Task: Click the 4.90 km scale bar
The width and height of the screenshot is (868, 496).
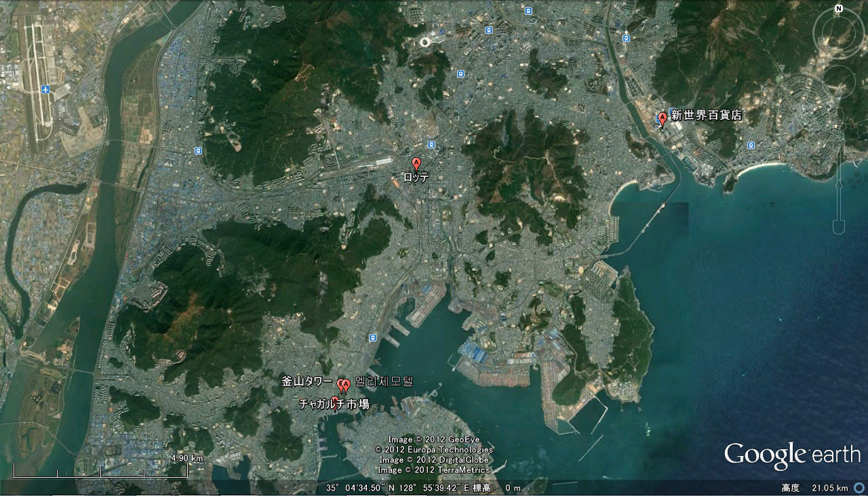Action: coord(100,472)
